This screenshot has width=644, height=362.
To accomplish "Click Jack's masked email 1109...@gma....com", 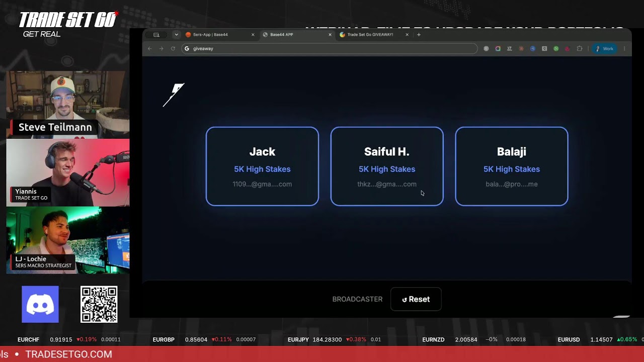I will coord(262,184).
